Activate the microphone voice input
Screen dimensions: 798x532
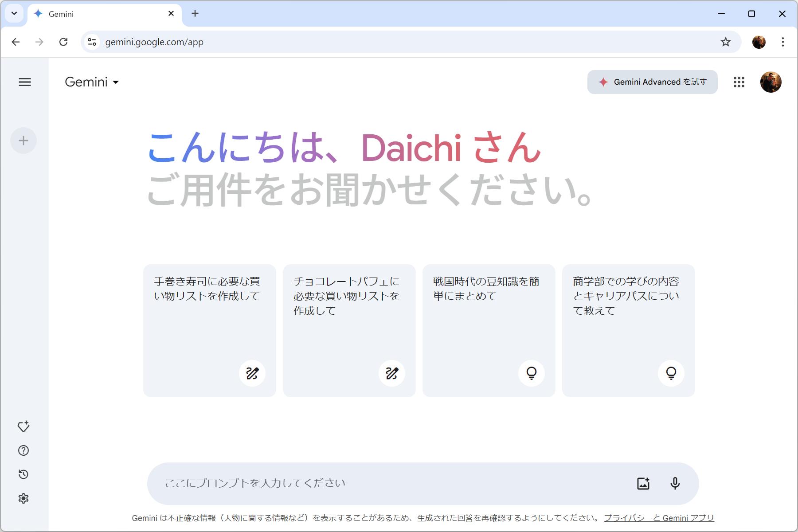[675, 483]
